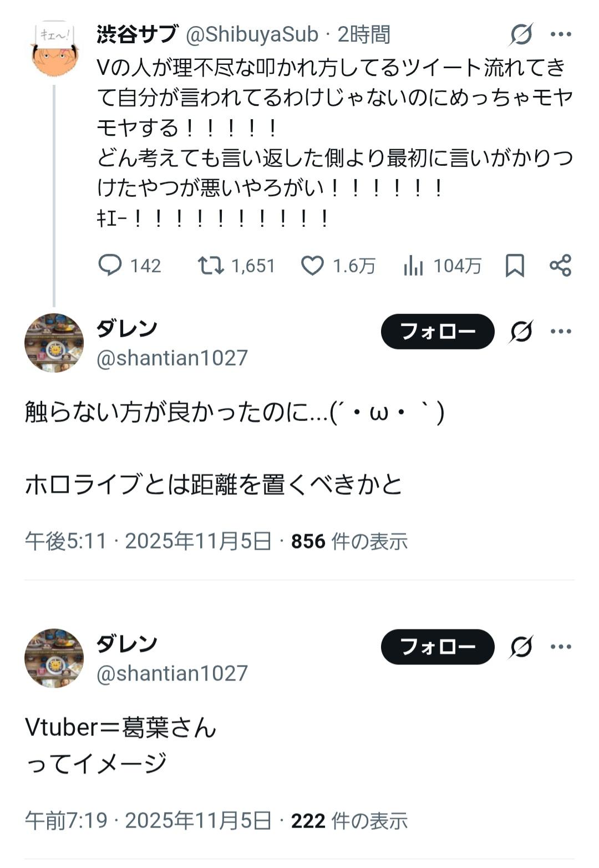Viewport: 599px width, 868px height.
Task: Open ダレン avatar on the Vtuber＝葛葉さん tweet
Action: [54, 658]
